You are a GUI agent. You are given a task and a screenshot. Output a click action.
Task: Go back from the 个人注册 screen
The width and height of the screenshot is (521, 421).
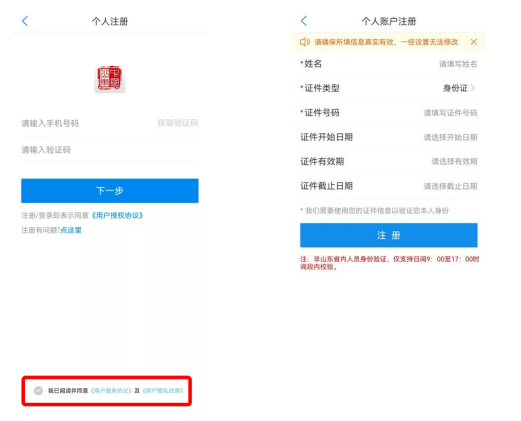point(25,21)
